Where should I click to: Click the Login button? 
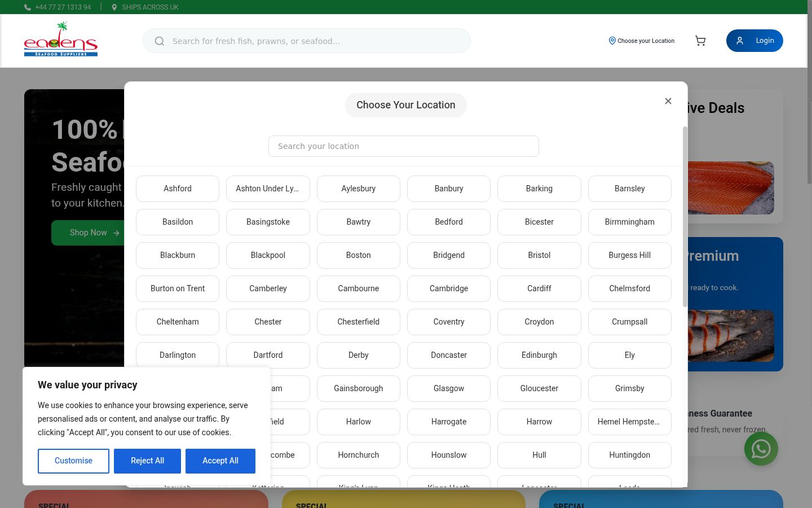[754, 41]
